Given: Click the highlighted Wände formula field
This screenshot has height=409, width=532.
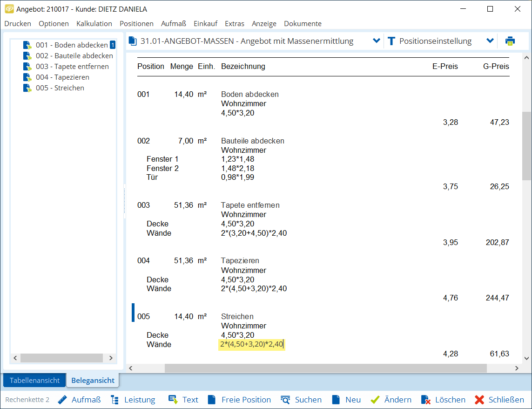Looking at the screenshot, I should coord(251,344).
